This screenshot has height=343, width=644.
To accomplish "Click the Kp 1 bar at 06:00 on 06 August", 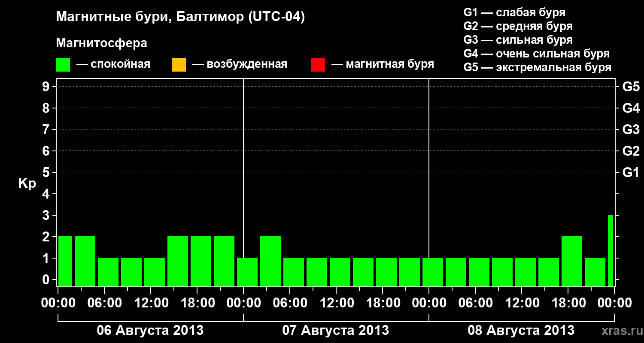I will 108,272.
